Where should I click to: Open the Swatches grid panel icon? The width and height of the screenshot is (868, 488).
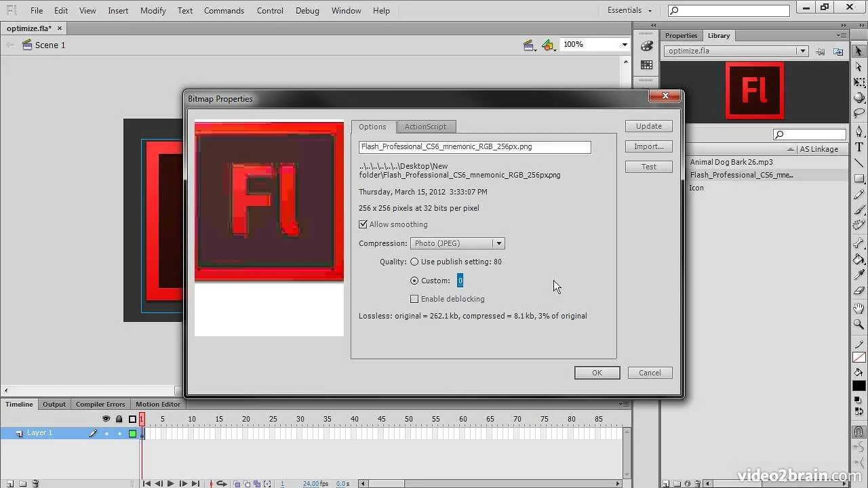click(647, 65)
